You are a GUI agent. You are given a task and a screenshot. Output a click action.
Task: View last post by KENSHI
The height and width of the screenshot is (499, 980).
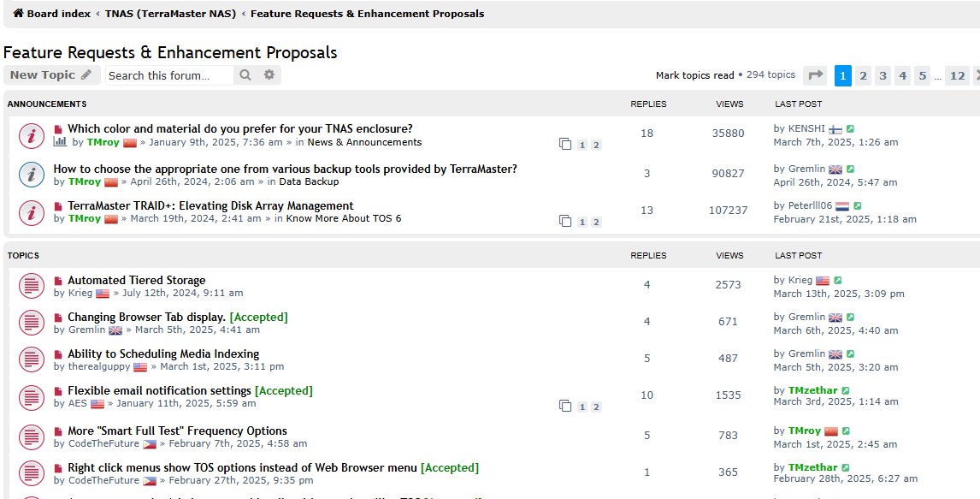tap(850, 128)
